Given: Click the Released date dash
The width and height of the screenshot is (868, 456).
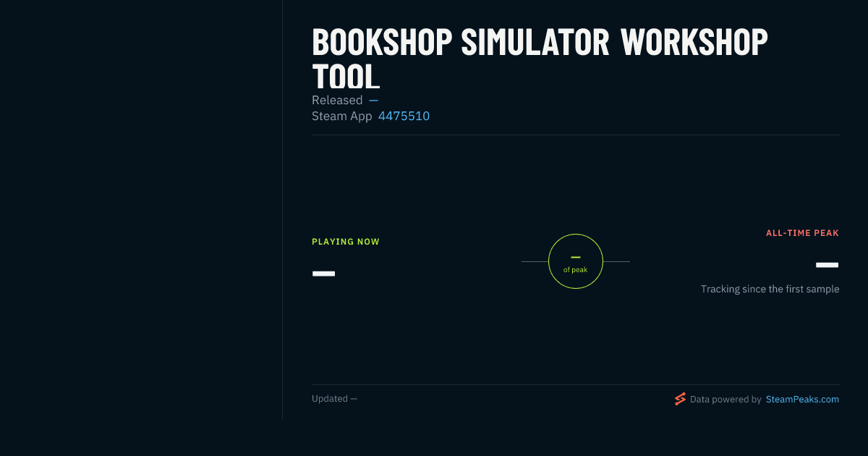Looking at the screenshot, I should pyautogui.click(x=373, y=100).
